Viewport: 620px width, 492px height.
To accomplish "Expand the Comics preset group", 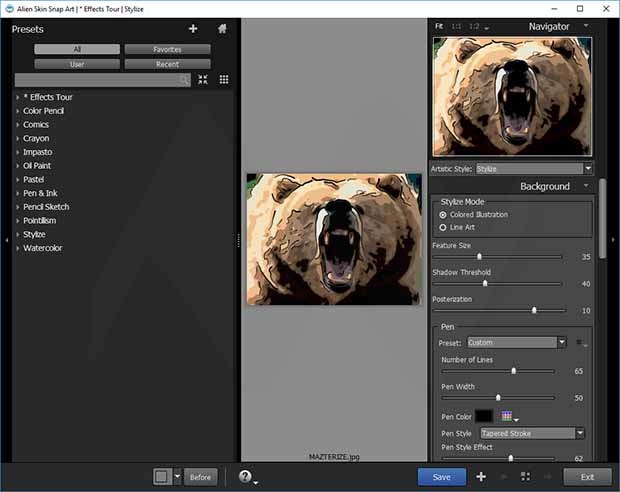I will point(17,125).
